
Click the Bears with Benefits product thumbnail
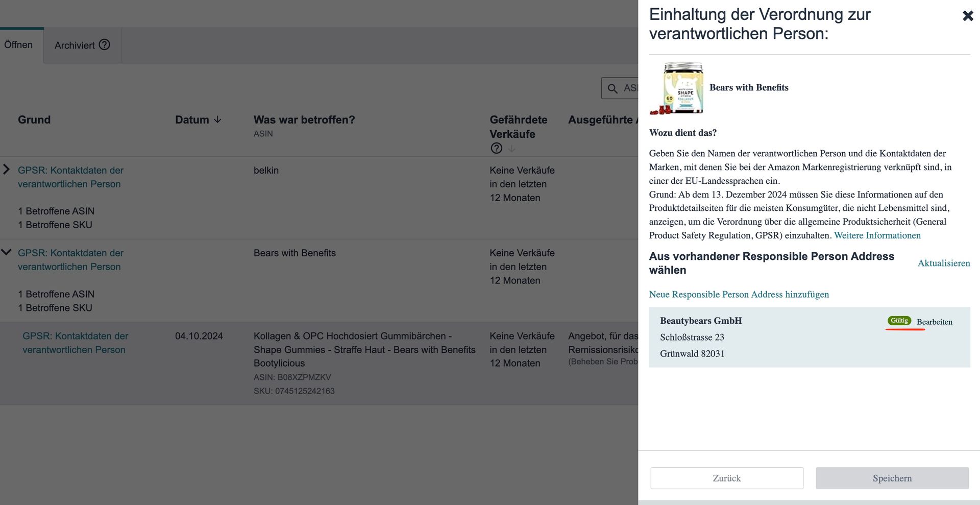click(677, 88)
